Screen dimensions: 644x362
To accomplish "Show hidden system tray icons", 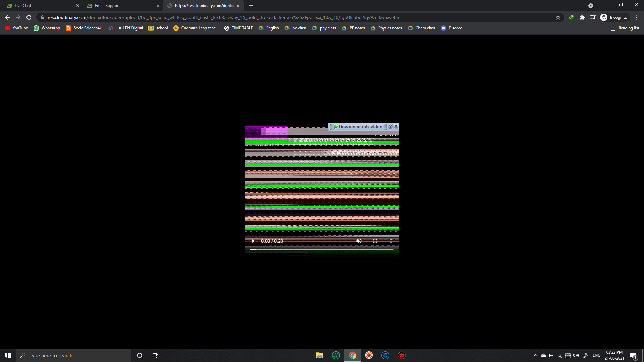I will point(535,355).
